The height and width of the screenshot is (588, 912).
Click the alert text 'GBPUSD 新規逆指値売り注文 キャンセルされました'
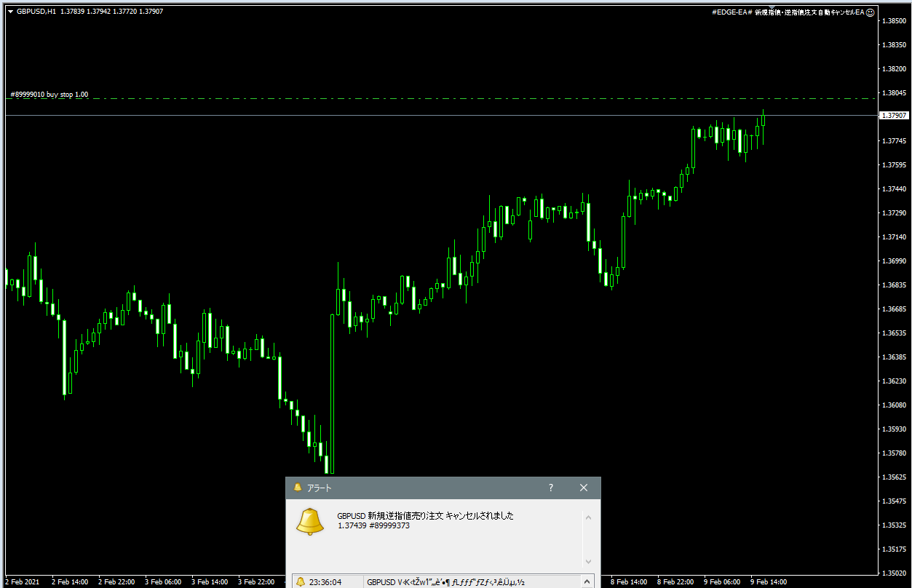point(425,515)
